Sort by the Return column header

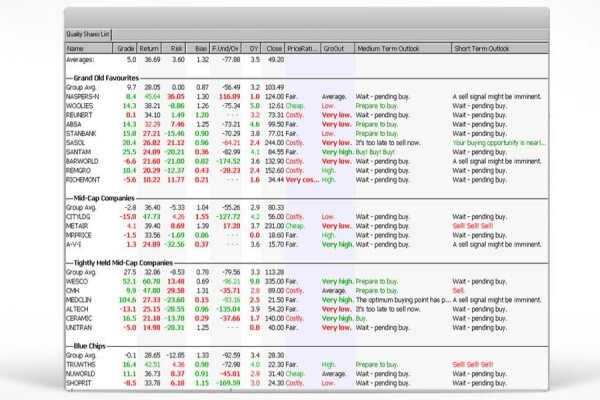click(x=149, y=49)
